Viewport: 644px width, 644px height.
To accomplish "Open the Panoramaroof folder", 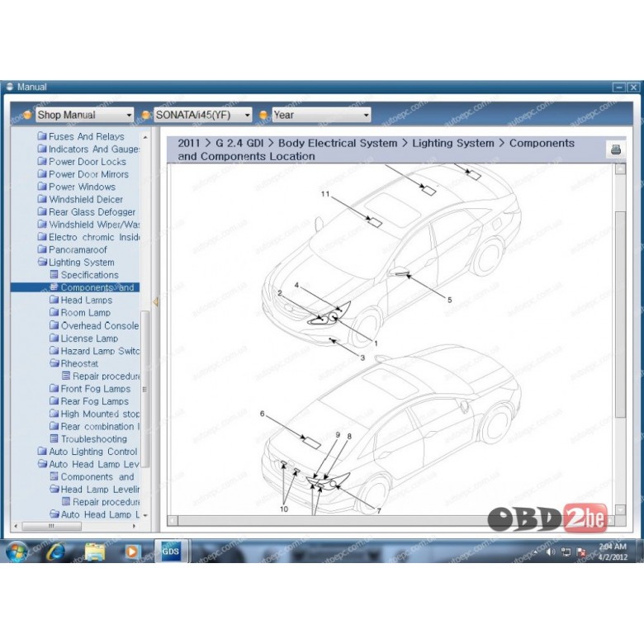I will 73,249.
